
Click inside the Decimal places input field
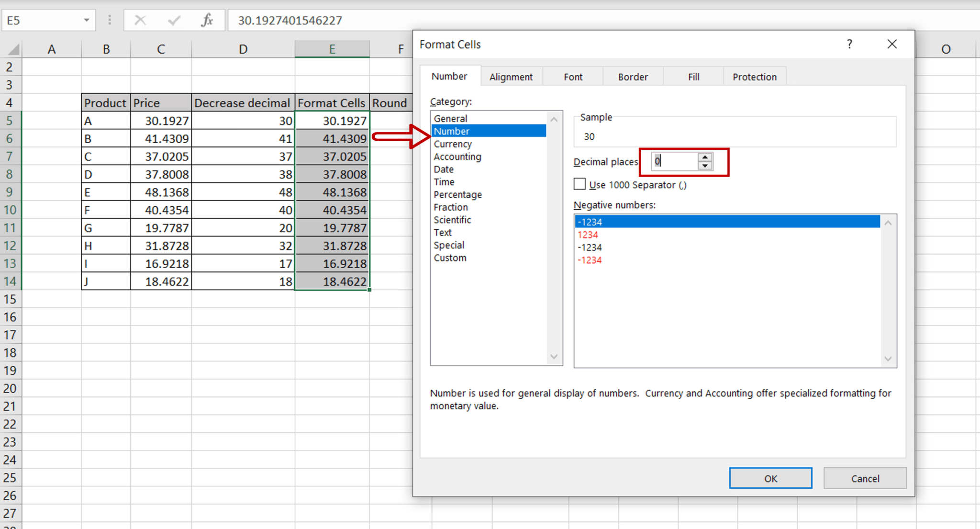pos(675,161)
